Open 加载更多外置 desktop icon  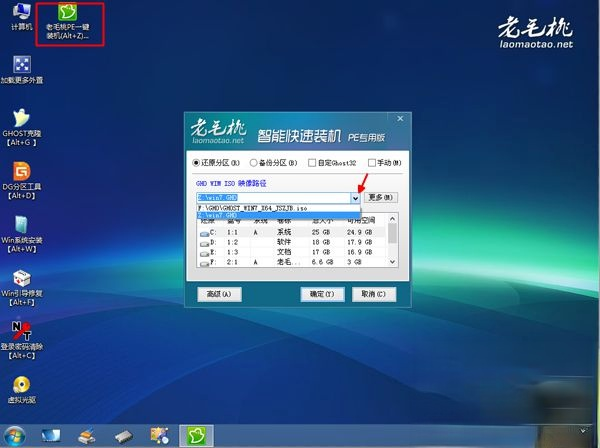(x=22, y=70)
